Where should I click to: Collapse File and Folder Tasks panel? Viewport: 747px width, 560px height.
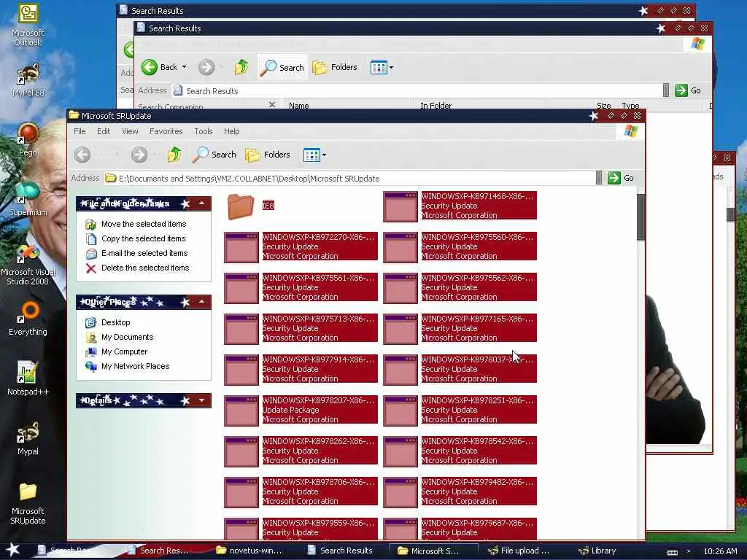(x=201, y=204)
